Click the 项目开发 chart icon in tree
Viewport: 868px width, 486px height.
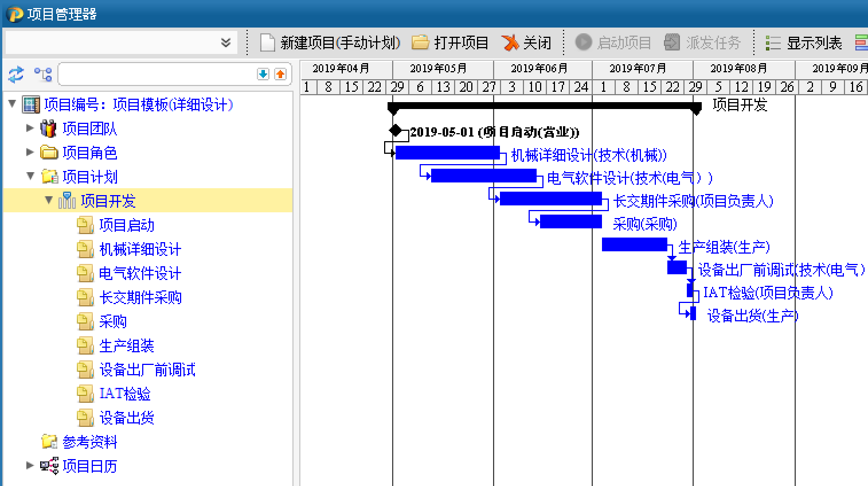pos(67,200)
